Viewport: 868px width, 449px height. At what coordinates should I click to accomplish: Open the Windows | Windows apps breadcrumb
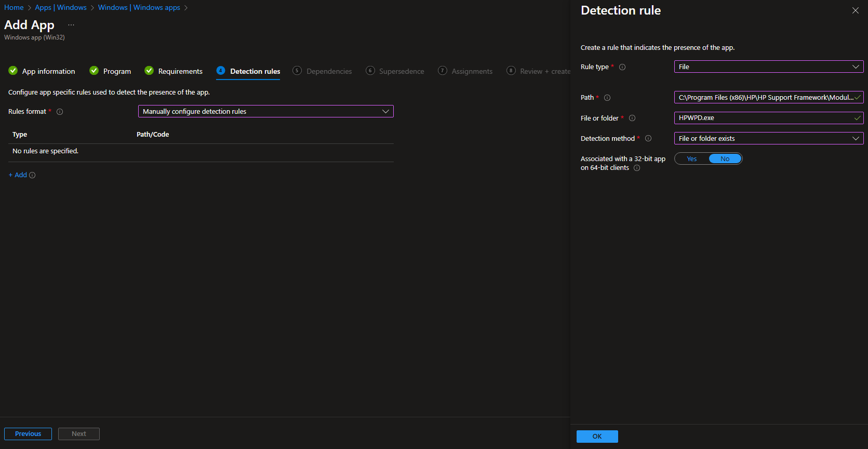pyautogui.click(x=139, y=7)
